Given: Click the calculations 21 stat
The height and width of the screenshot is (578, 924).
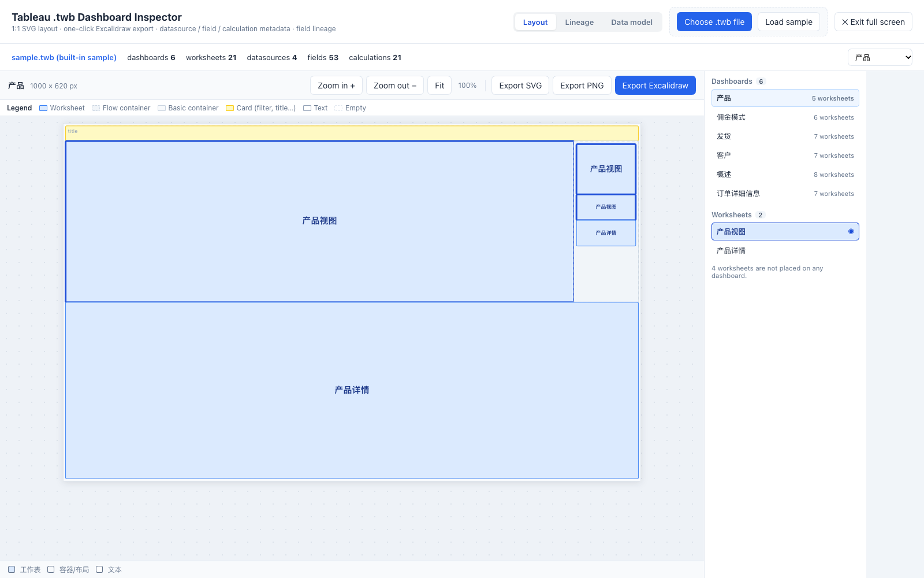Looking at the screenshot, I should 375,57.
